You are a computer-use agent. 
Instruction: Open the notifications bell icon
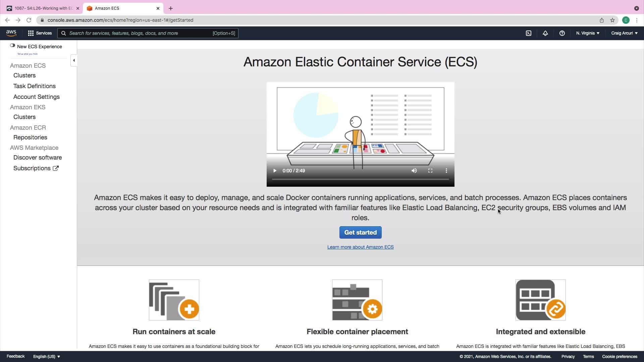click(545, 33)
